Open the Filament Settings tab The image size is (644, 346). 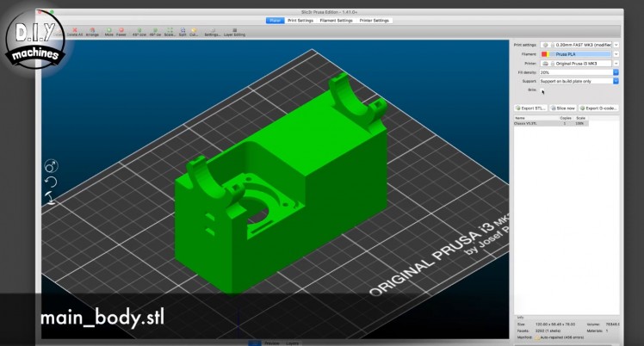point(337,20)
